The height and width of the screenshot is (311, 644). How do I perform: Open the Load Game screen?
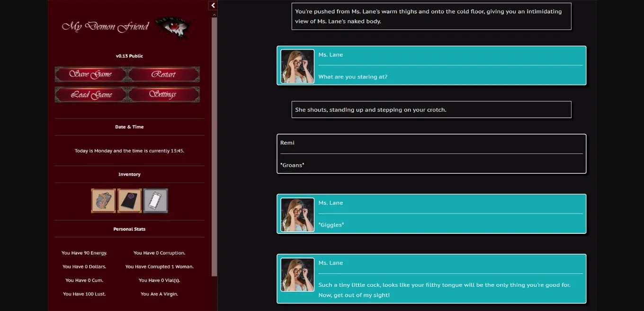(x=90, y=95)
